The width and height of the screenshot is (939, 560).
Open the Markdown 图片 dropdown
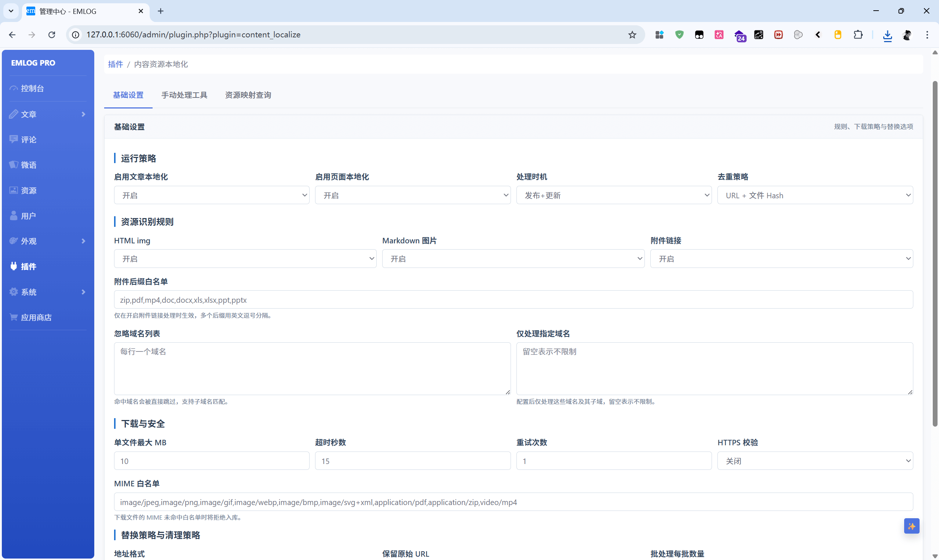click(513, 258)
